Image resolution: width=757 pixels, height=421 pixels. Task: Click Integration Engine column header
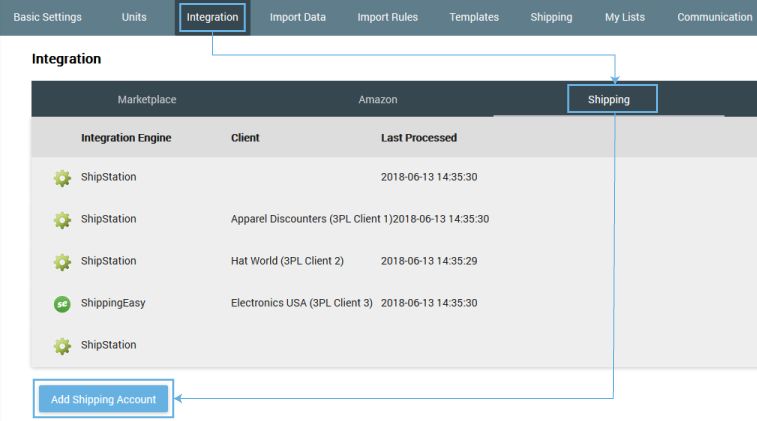126,138
